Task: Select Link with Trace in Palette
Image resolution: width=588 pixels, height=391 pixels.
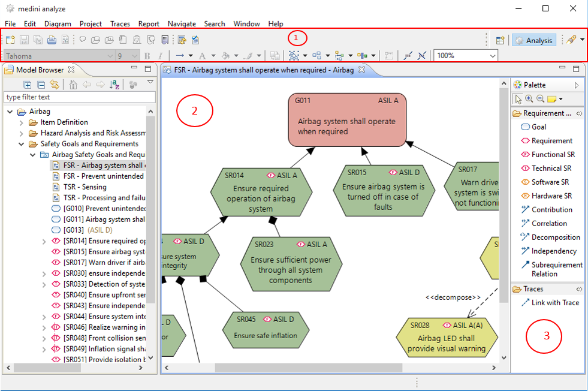Action: tap(554, 303)
